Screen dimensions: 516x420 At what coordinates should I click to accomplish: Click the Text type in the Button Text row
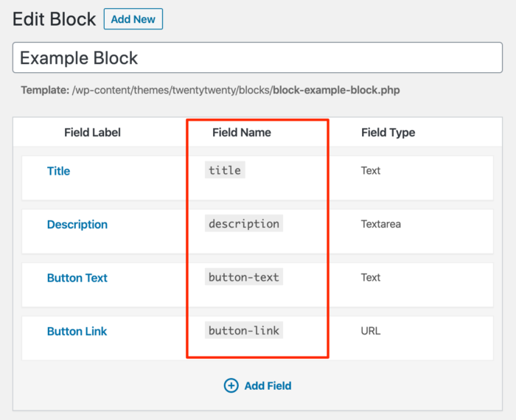coord(371,278)
